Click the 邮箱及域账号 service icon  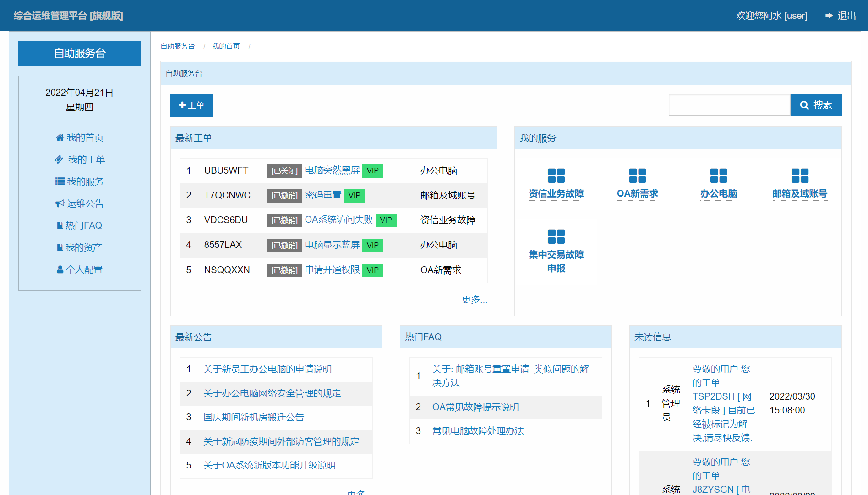[x=800, y=176]
